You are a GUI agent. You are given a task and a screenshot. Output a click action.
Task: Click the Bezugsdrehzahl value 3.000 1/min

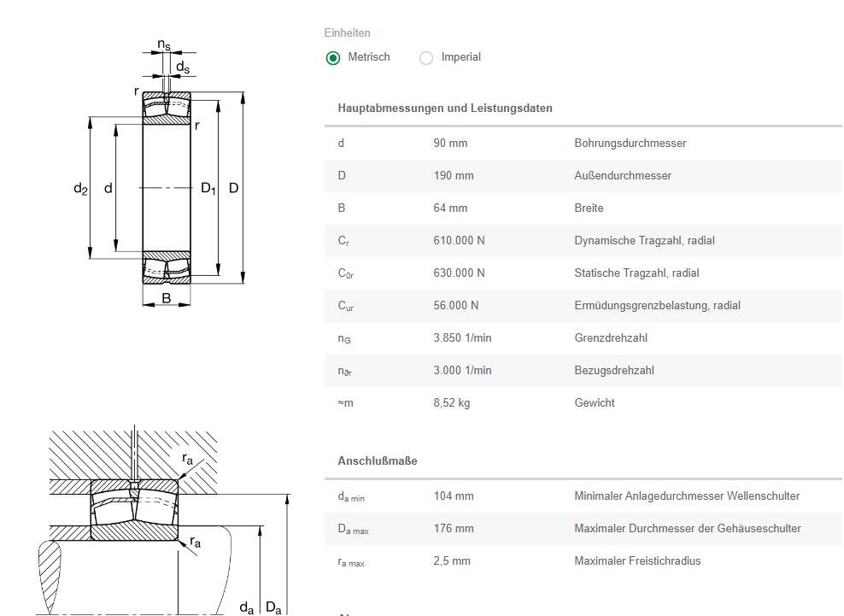click(462, 371)
